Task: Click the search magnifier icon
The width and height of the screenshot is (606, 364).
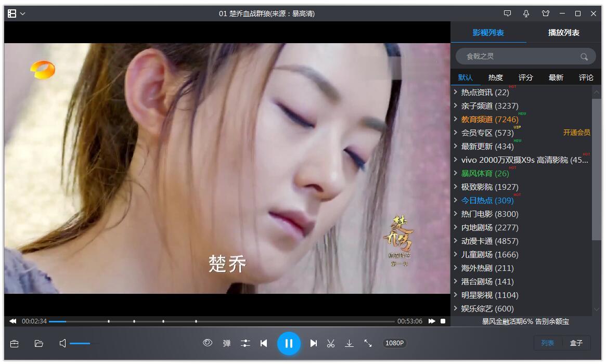Action: [x=584, y=57]
